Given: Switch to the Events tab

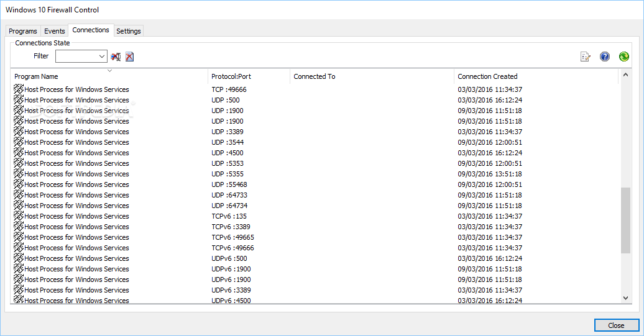Looking at the screenshot, I should (54, 31).
